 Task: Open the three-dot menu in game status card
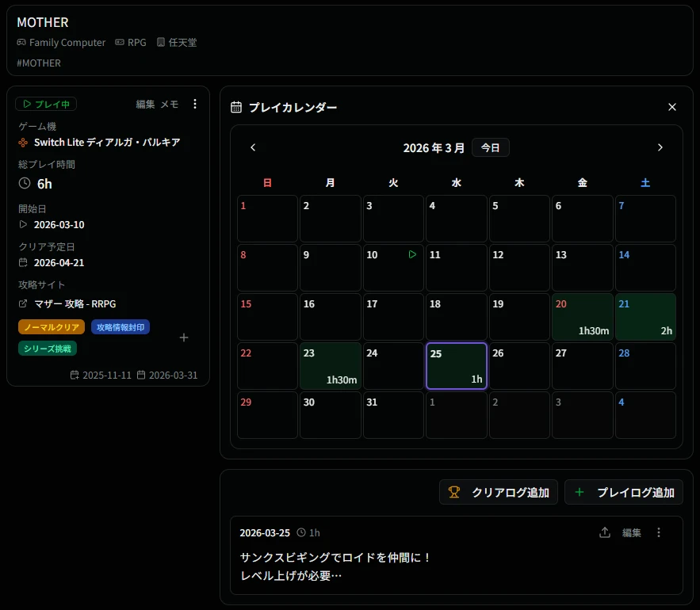click(x=195, y=104)
